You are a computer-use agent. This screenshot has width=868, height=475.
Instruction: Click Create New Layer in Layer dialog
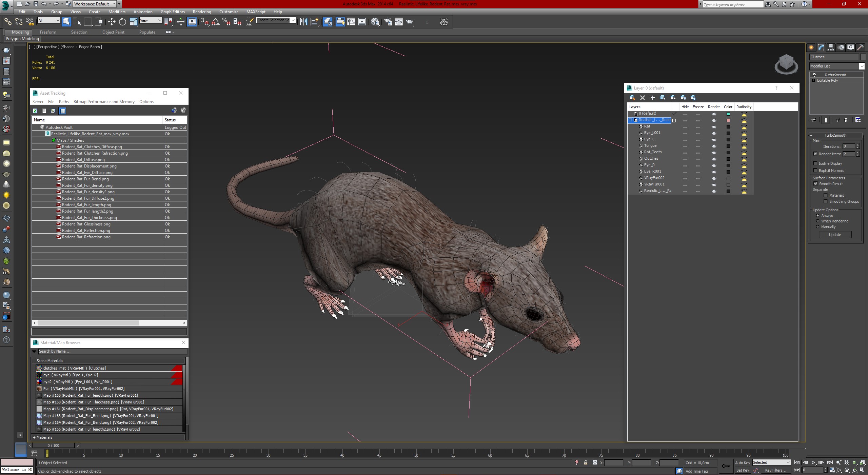(632, 98)
